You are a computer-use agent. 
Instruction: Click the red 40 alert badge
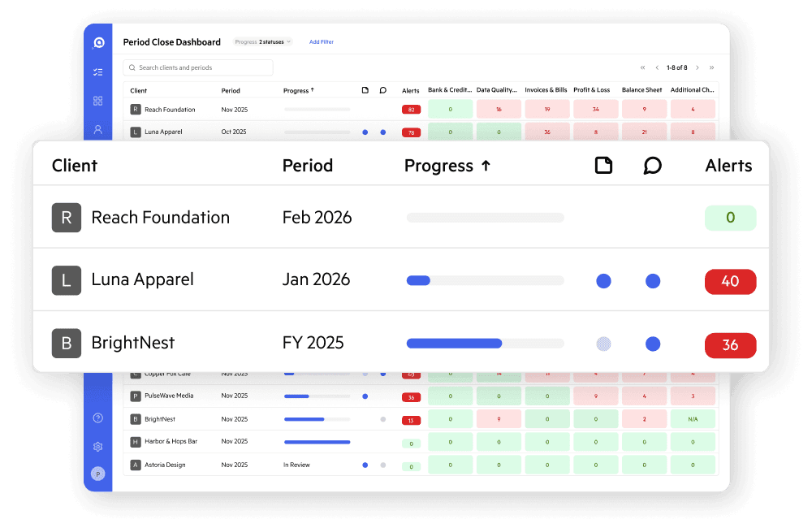click(730, 281)
